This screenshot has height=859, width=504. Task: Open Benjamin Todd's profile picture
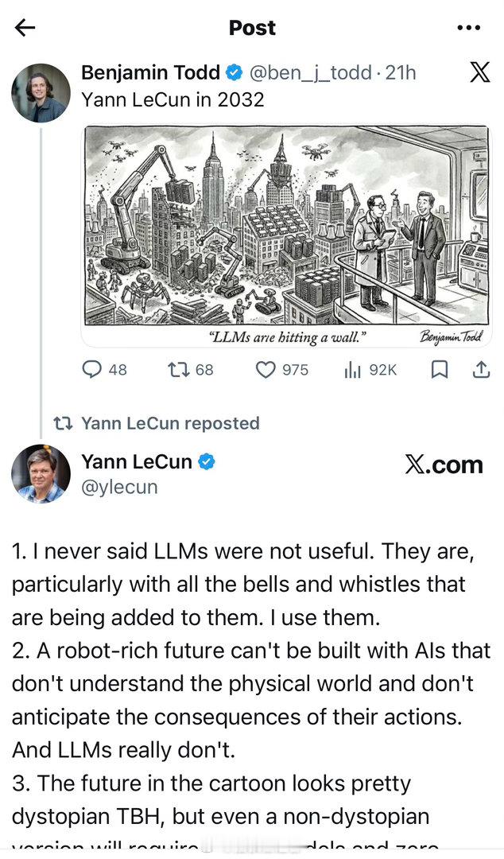41,90
